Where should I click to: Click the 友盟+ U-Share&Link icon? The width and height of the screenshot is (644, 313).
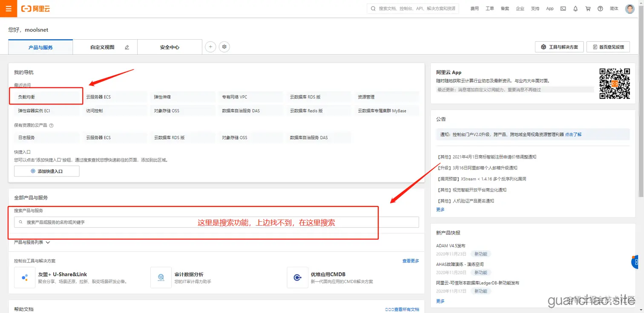pos(25,278)
